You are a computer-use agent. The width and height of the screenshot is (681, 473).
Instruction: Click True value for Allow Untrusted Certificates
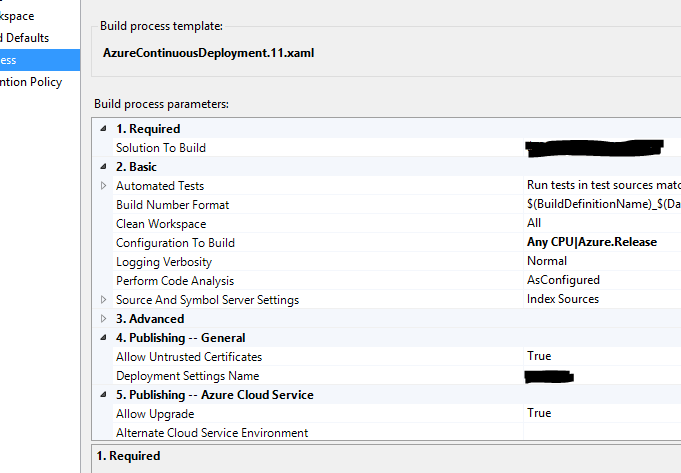(539, 356)
